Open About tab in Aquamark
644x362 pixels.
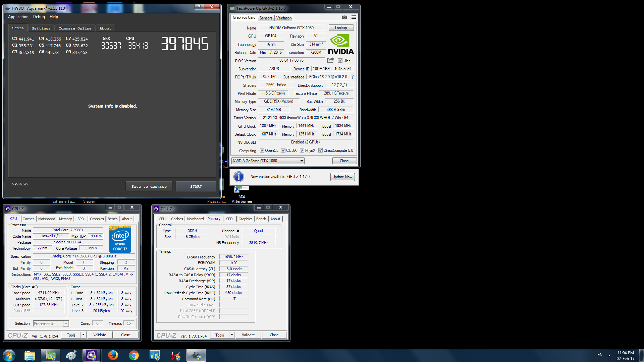105,28
